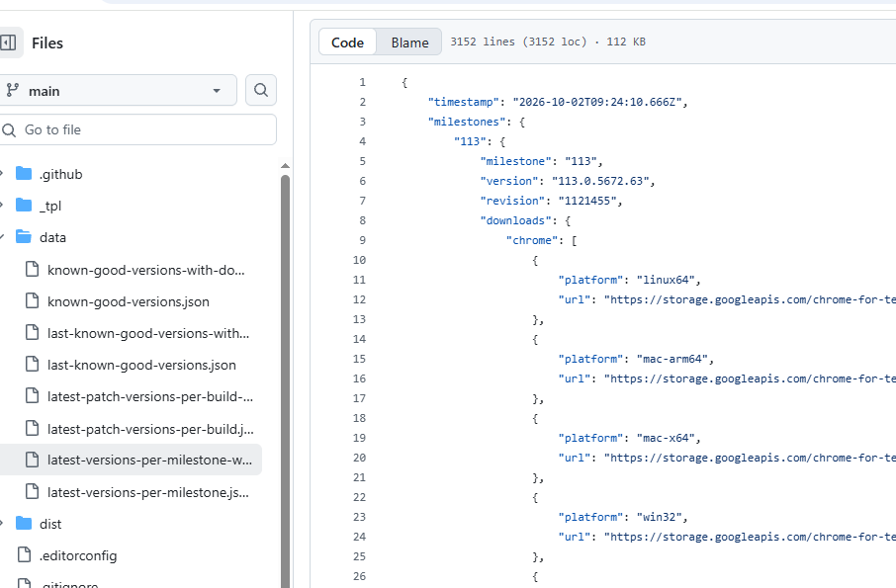Click the storage.googleapis.com URL on line 12
896x588 pixels.
click(750, 299)
